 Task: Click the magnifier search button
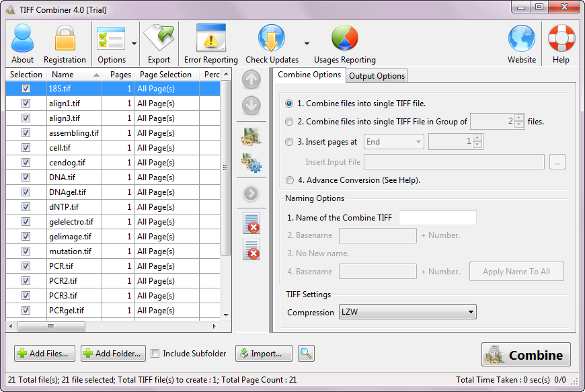click(306, 353)
